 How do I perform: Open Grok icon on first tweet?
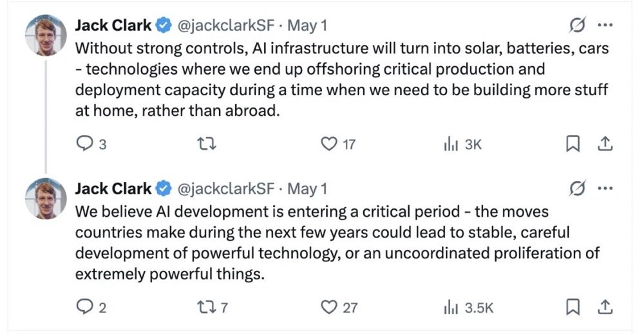578,26
